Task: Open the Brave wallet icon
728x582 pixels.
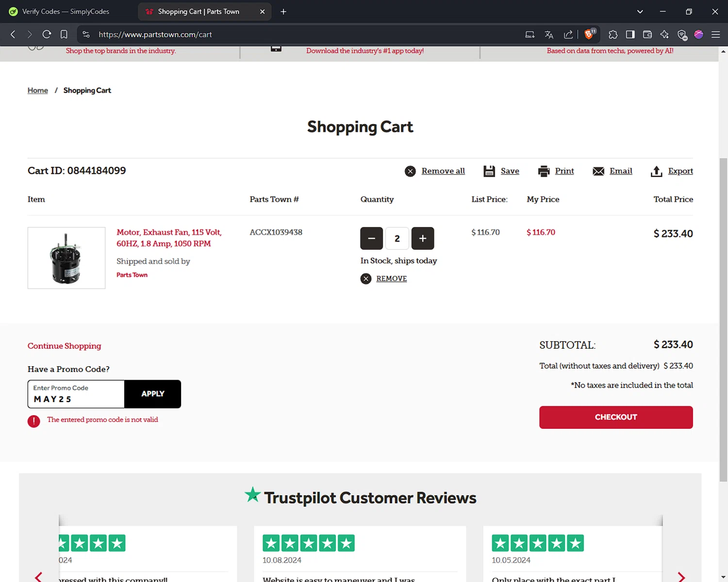Action: click(647, 34)
